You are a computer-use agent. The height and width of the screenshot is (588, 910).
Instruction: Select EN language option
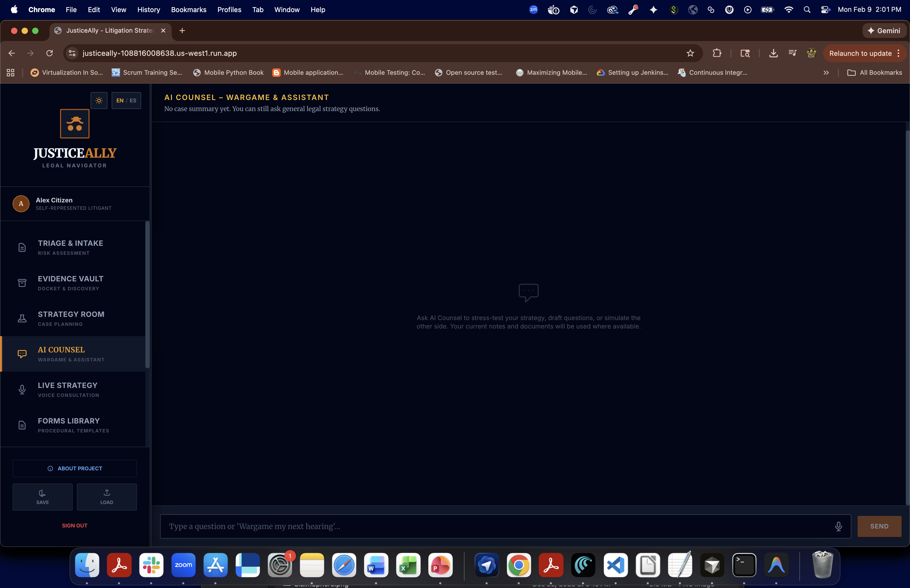[120, 101]
